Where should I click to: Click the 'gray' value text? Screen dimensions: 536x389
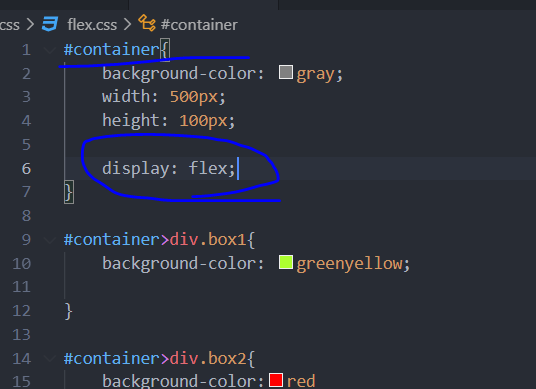pyautogui.click(x=316, y=74)
